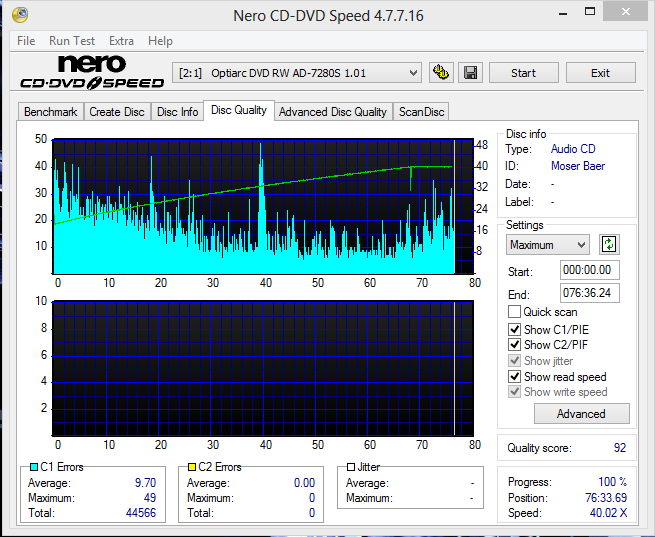This screenshot has height=537, width=655.
Task: Click the Quality score value 92
Action: point(620,448)
